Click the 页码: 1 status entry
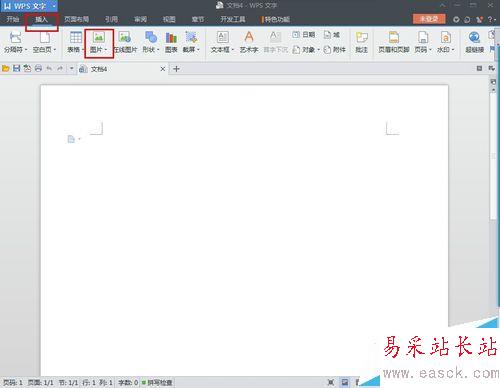 [x=13, y=382]
